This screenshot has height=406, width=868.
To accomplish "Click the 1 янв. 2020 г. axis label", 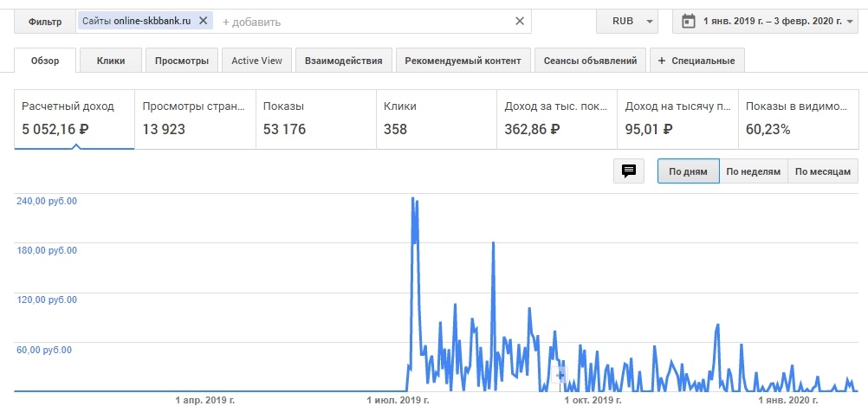I will point(788,400).
